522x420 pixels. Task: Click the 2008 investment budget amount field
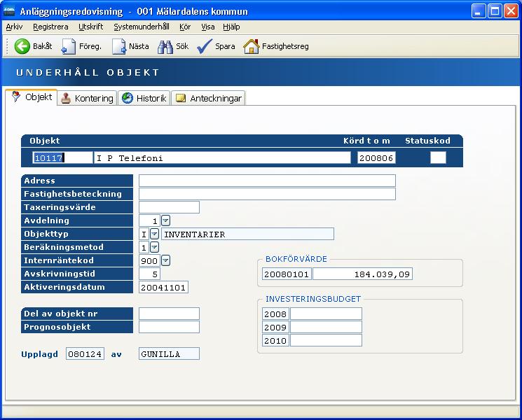tap(326, 314)
